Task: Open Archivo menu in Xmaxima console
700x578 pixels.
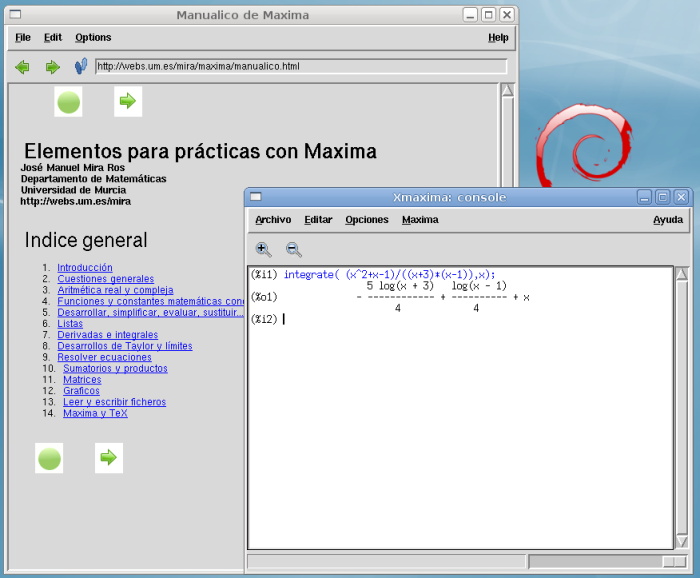Action: tap(273, 220)
